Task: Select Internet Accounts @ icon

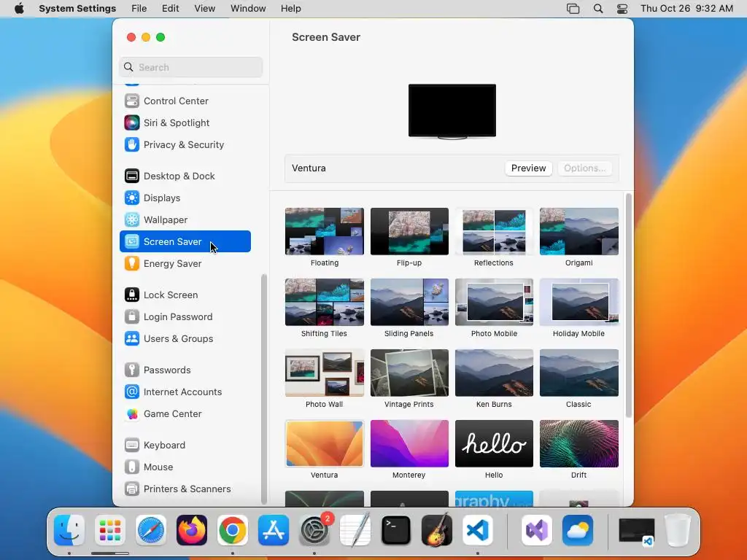Action: [x=132, y=392]
